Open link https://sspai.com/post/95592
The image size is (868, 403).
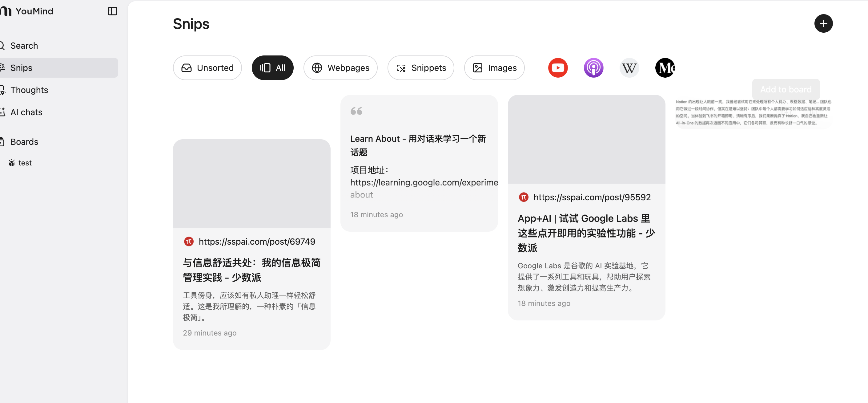pyautogui.click(x=592, y=197)
